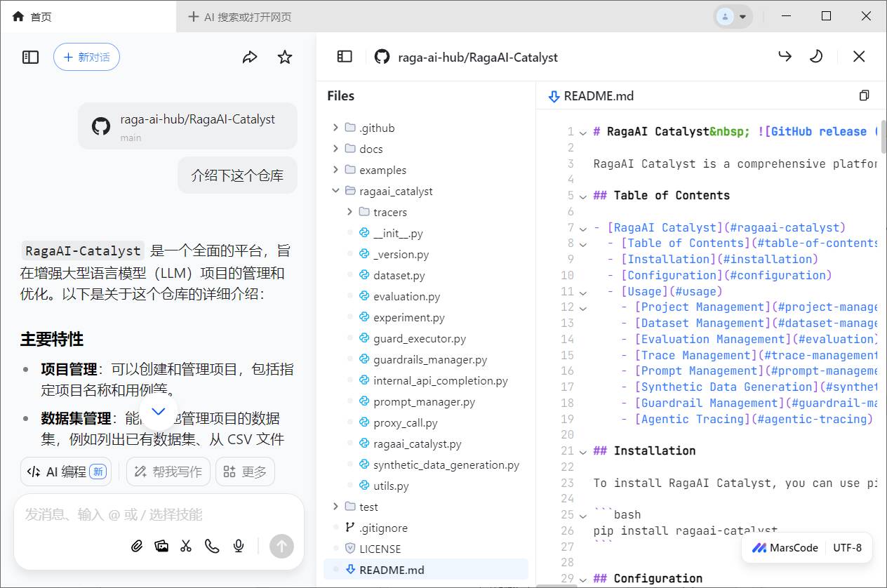Screen dimensions: 887x588
Task: Close the repository viewer panel
Action: tap(859, 56)
